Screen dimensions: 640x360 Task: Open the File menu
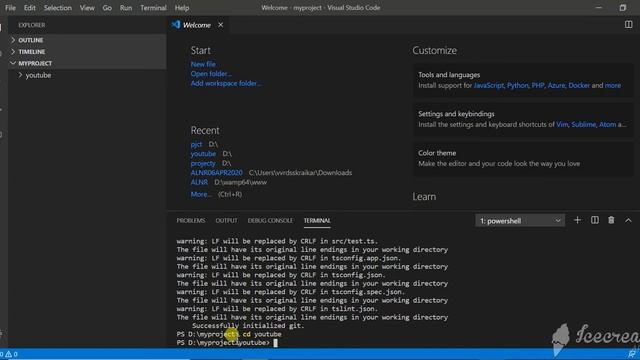pos(11,8)
